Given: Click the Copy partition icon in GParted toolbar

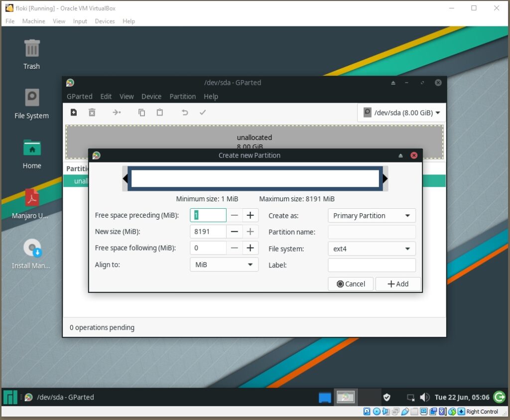Looking at the screenshot, I should (141, 112).
